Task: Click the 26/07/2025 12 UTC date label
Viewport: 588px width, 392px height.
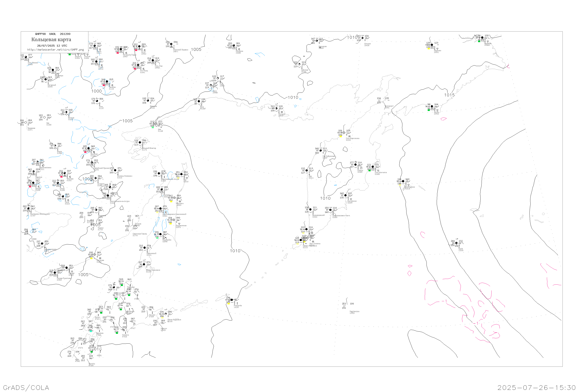Action: point(52,46)
